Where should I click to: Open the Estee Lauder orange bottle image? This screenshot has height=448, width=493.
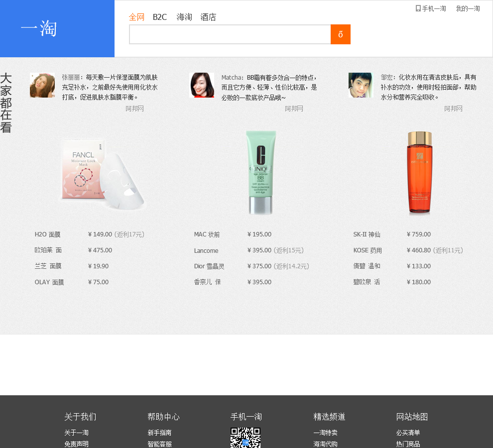coord(419,173)
